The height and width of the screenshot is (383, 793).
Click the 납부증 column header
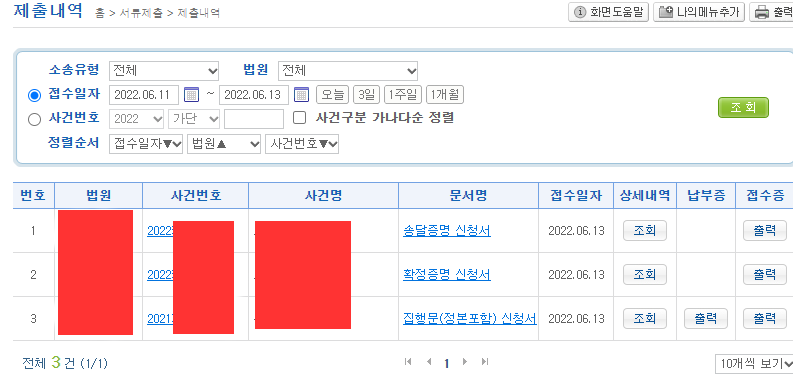tap(706, 195)
